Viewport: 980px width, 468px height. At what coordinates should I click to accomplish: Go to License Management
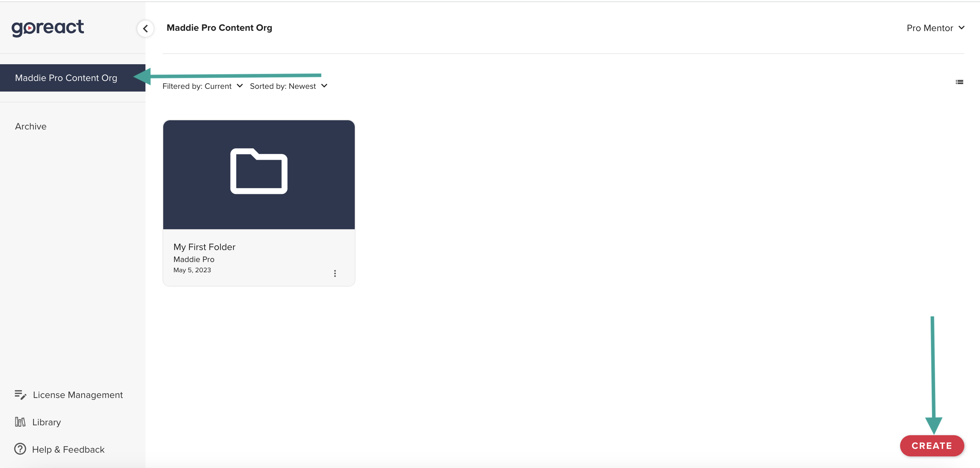(x=78, y=395)
